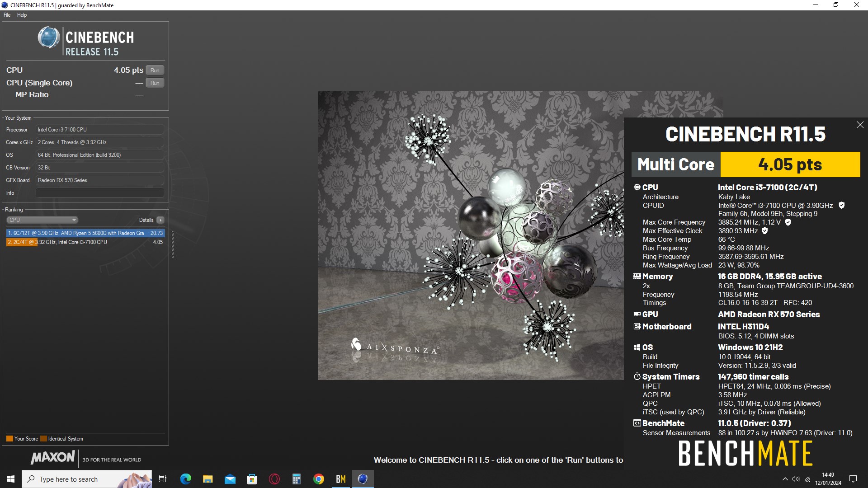This screenshot has width=868, height=488.
Task: Click the Multi Core 4.05 pts score banner
Action: pyautogui.click(x=745, y=164)
